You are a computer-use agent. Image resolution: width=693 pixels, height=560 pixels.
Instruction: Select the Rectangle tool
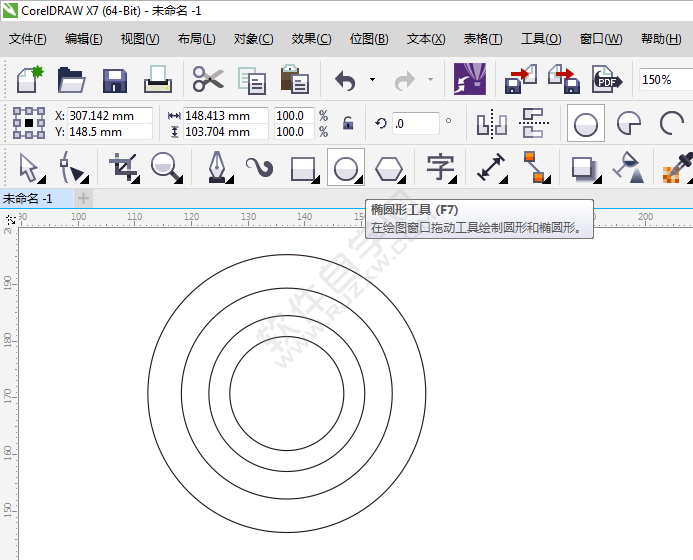pyautogui.click(x=303, y=167)
